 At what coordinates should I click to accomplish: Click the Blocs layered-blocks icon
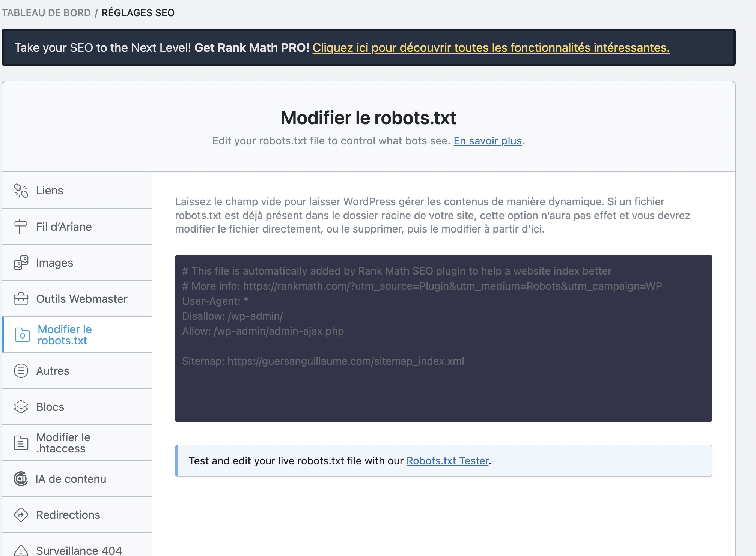click(x=21, y=407)
